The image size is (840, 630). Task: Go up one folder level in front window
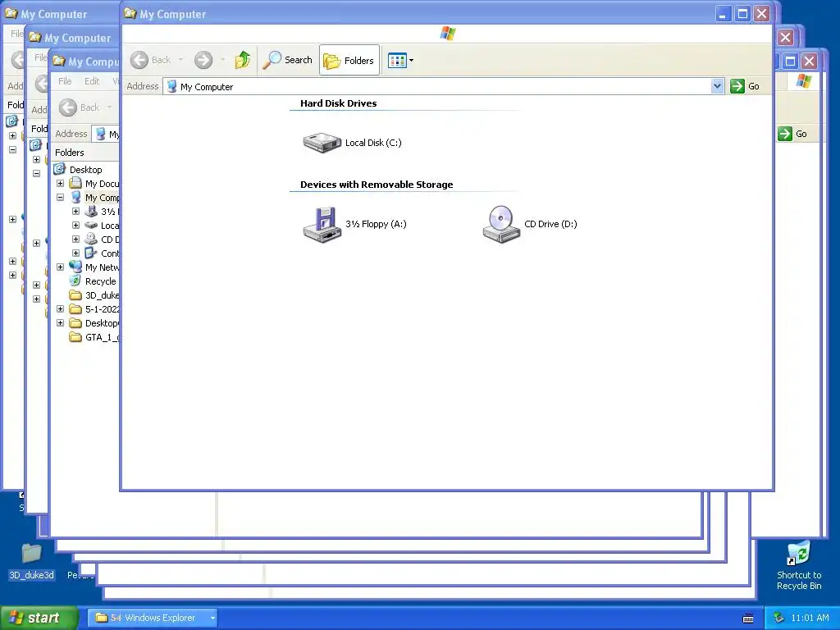(243, 60)
